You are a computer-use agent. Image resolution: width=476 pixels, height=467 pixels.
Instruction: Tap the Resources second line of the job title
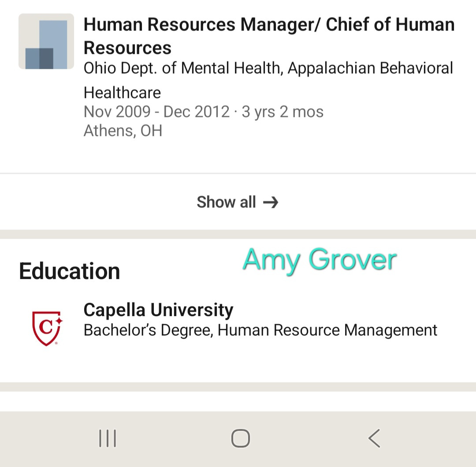[127, 48]
